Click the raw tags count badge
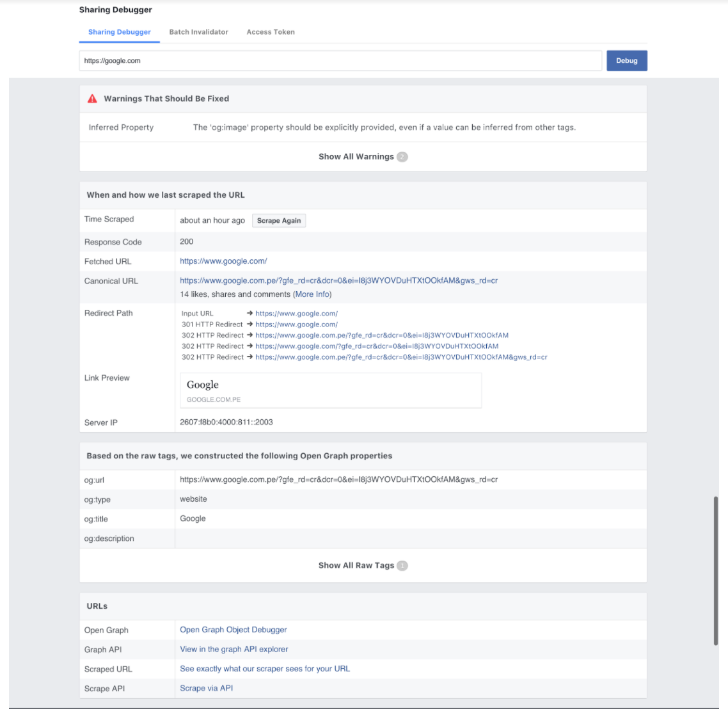 point(402,566)
